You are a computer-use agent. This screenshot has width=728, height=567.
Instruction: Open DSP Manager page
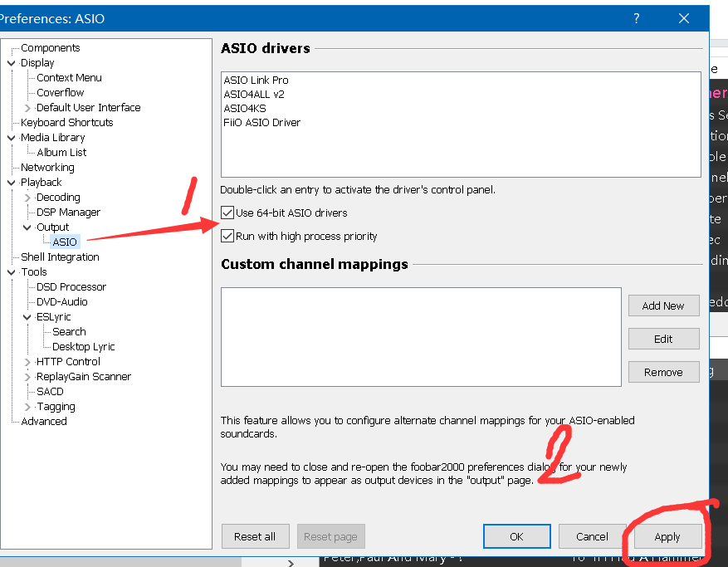point(68,213)
